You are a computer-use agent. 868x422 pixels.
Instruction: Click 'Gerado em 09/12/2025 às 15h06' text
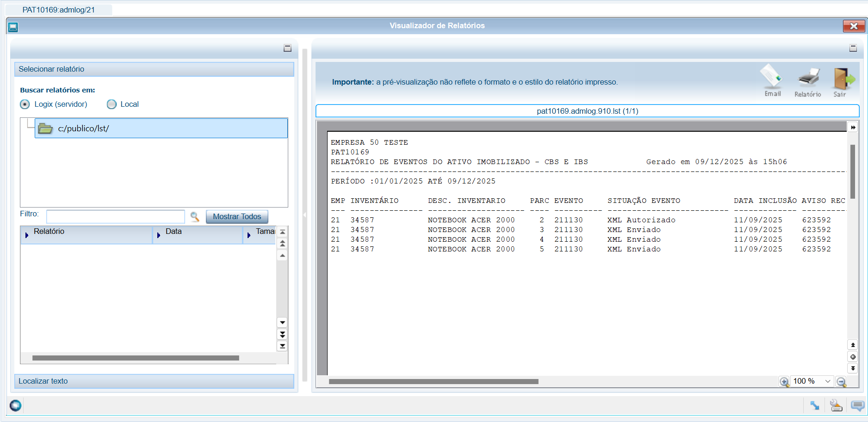coord(717,162)
